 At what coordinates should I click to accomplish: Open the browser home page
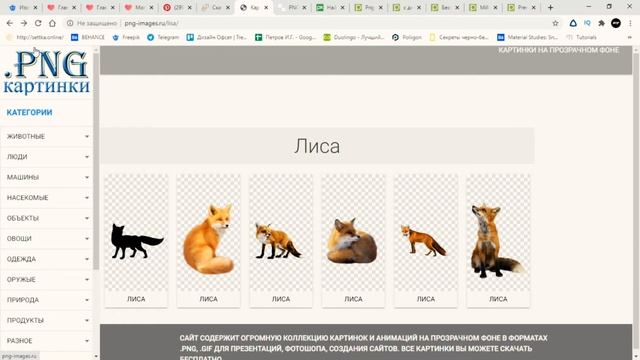[52, 23]
